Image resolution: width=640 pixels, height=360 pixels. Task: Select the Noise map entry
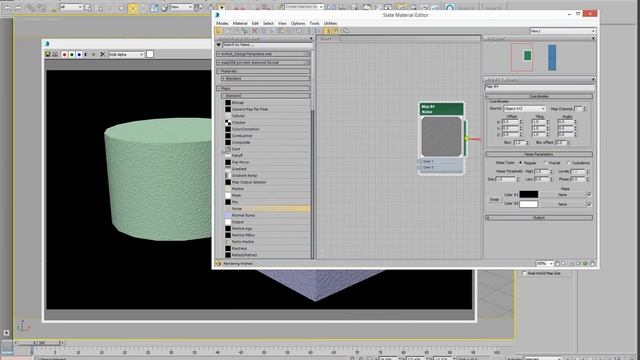[x=267, y=209]
